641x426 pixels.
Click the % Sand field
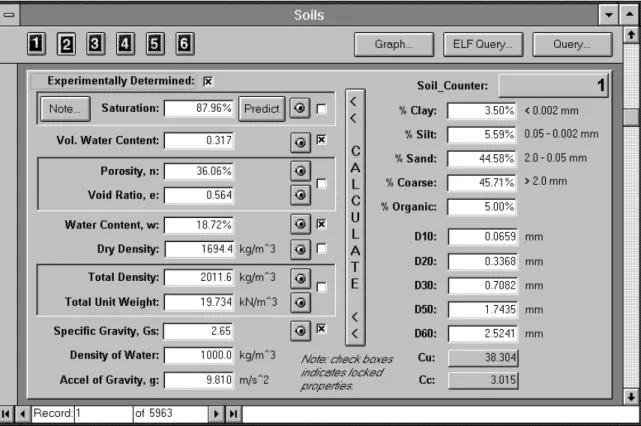pyautogui.click(x=482, y=159)
